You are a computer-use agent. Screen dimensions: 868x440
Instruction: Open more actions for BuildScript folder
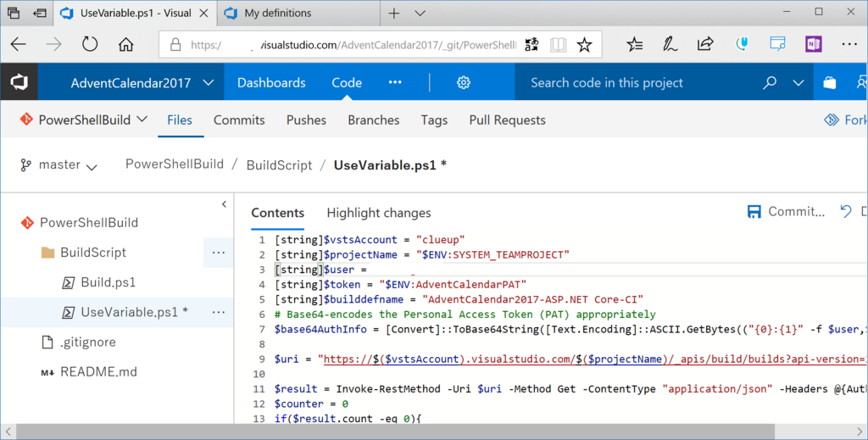click(219, 253)
